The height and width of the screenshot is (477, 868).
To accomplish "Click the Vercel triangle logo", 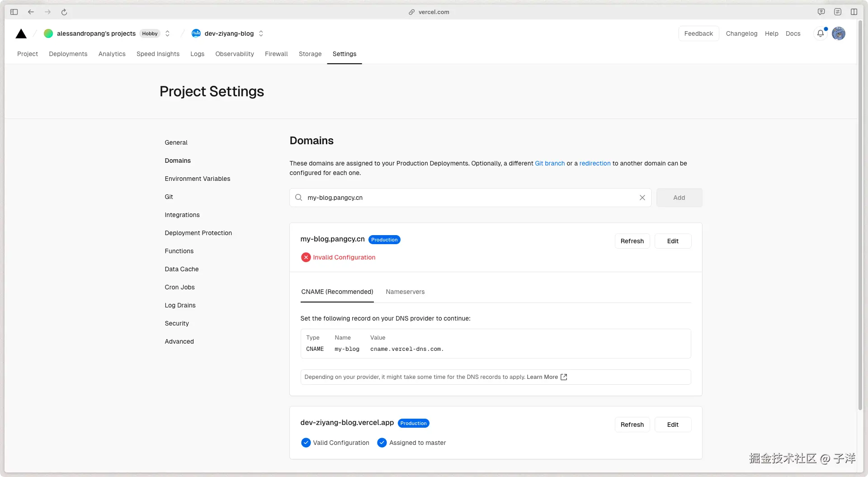I will 21,33.
